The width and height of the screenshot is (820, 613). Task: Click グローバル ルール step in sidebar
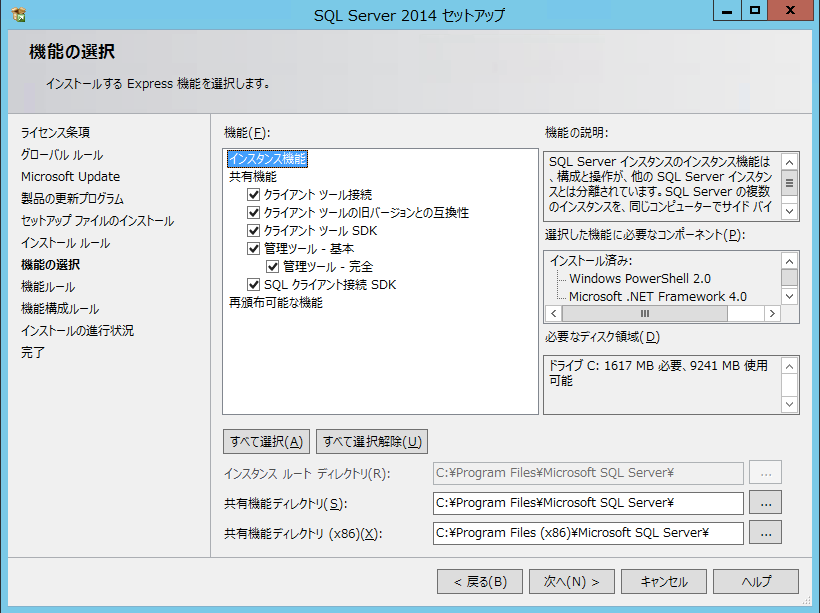62,155
